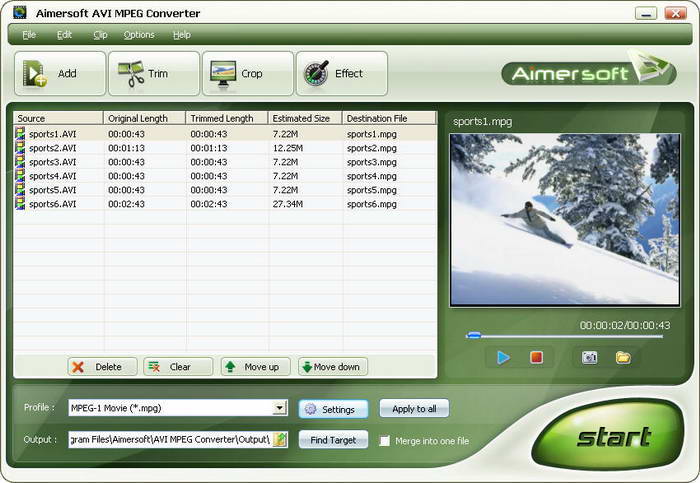
Task: Click the preview seek slider handle
Action: (x=473, y=336)
